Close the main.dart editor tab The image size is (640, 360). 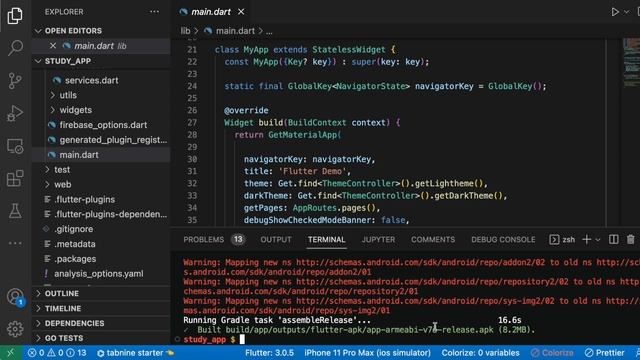point(241,12)
